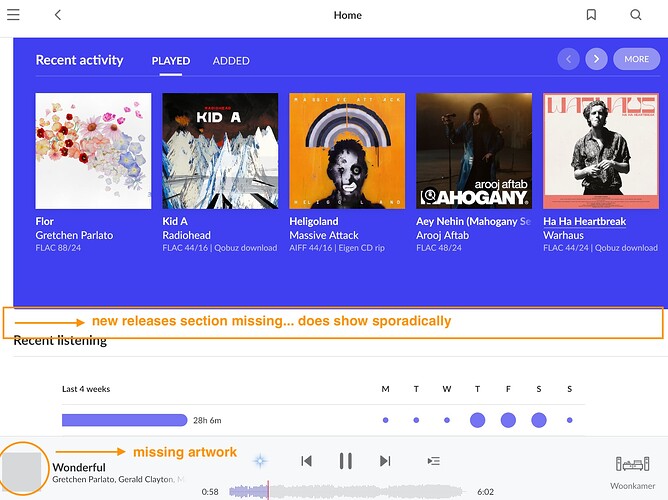This screenshot has height=500, width=668.
Task: Open the Warhaus album cover
Action: [601, 151]
